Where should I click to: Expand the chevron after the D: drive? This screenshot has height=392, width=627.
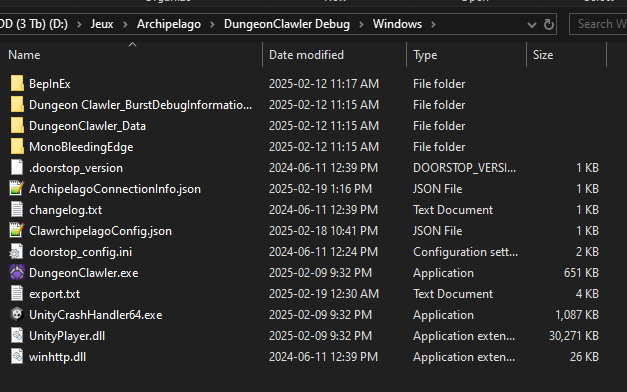(79, 24)
